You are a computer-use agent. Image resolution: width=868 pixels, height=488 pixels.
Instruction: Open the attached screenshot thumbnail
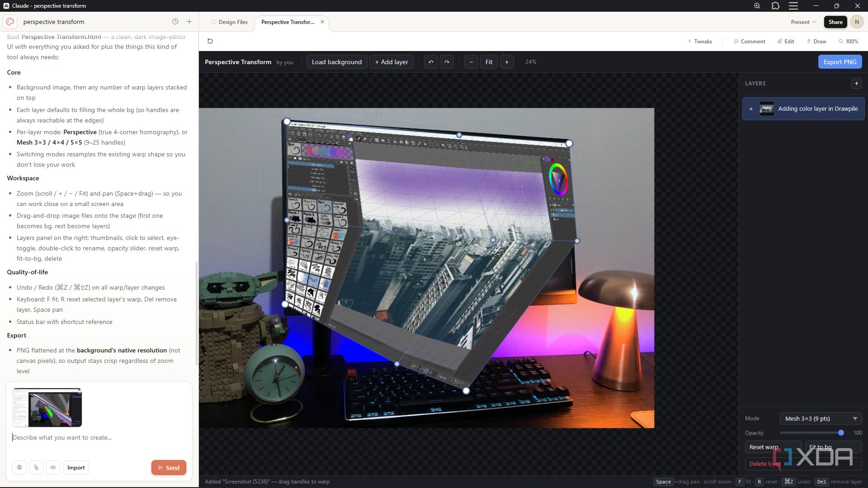(x=47, y=407)
